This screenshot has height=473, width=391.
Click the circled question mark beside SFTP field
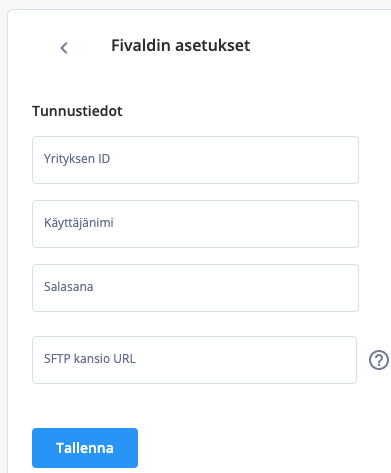pyautogui.click(x=379, y=360)
